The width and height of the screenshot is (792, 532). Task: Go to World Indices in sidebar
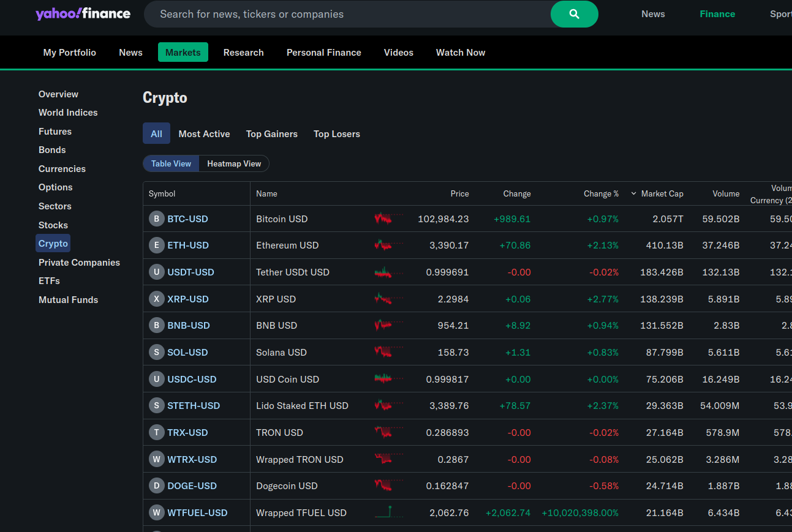[x=68, y=113]
